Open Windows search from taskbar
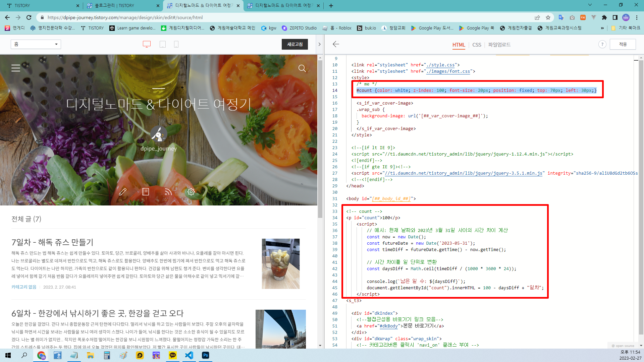 click(24, 355)
